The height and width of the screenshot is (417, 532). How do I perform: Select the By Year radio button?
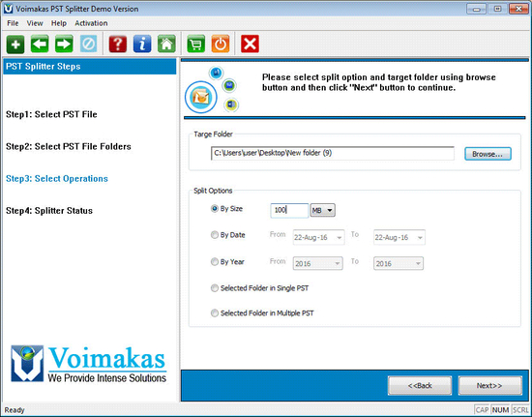214,261
